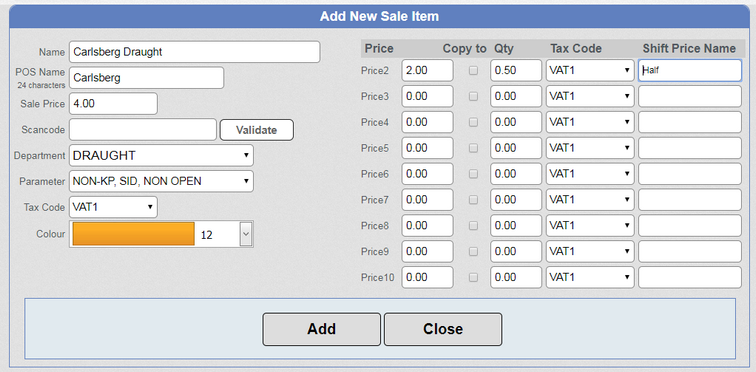Click the Add New Sale Item title
756x372 pixels.
(x=379, y=16)
